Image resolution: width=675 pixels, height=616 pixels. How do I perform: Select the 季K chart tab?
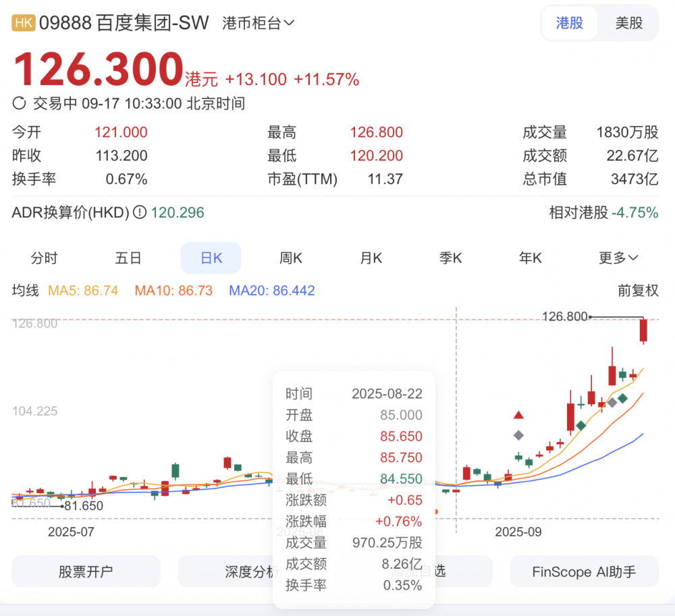450,258
